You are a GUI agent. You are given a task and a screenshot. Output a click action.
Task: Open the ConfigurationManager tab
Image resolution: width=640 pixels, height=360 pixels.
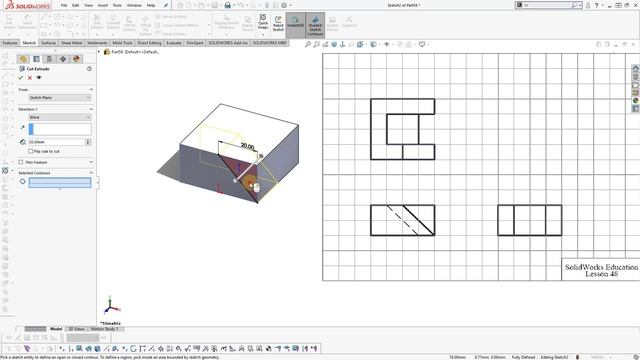(49, 59)
